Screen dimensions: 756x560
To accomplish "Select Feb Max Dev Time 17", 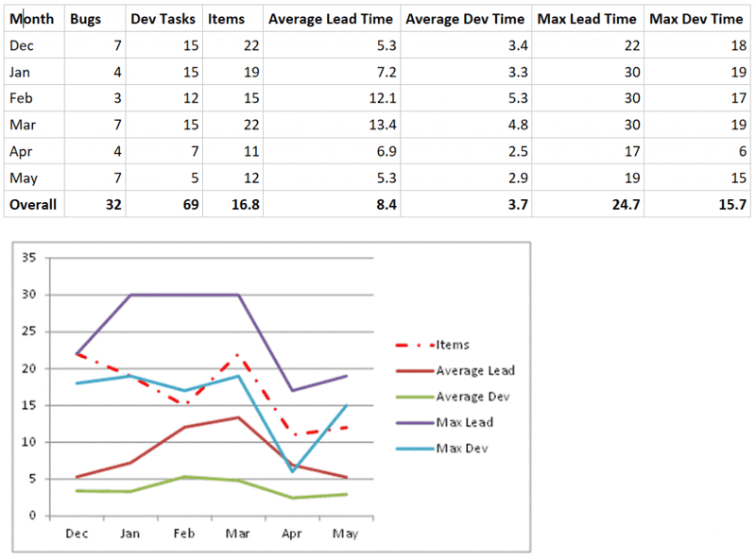I will 697,98.
